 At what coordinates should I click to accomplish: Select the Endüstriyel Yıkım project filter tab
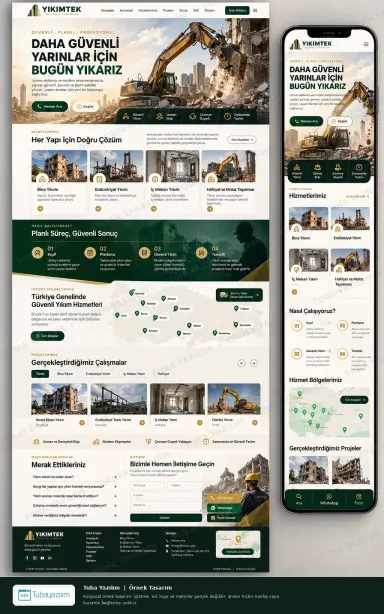(x=98, y=374)
